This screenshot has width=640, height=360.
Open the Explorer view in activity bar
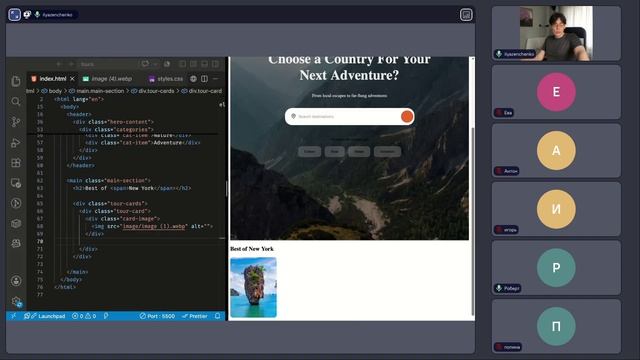pos(16,81)
